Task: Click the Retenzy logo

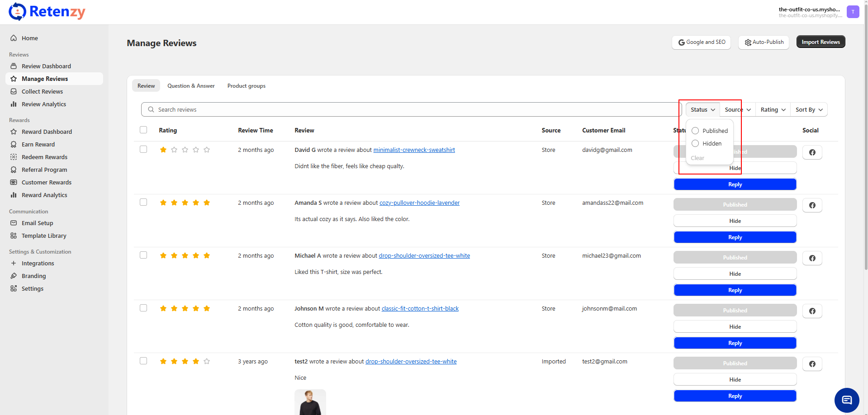Action: tap(47, 12)
